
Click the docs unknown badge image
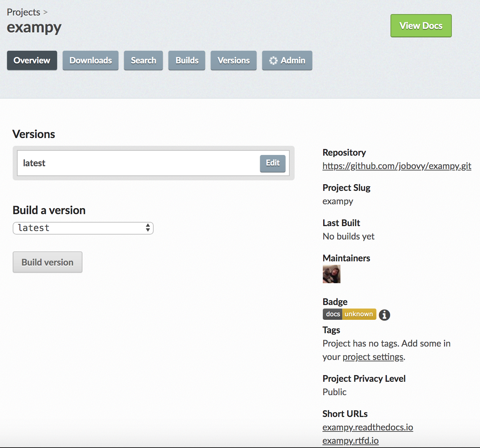[349, 314]
